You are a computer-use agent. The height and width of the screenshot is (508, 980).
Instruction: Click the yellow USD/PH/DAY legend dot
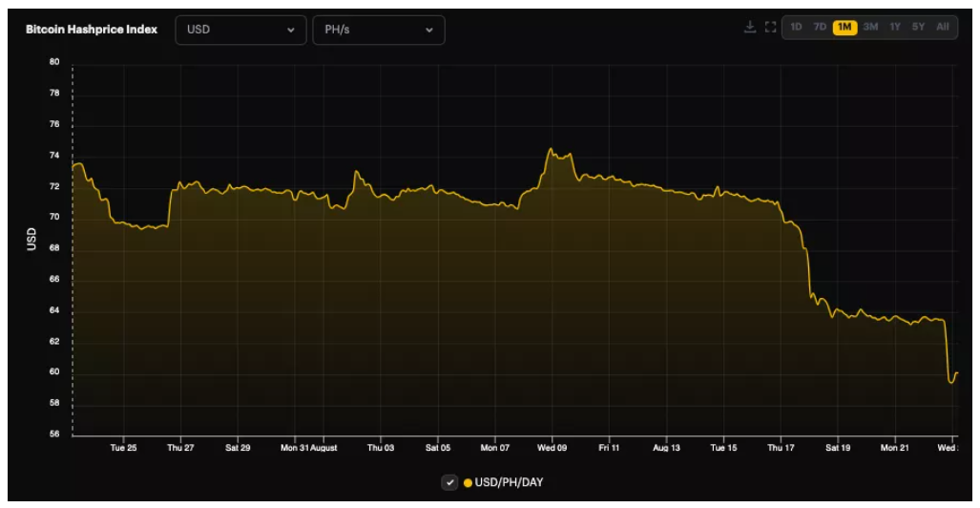(x=468, y=482)
